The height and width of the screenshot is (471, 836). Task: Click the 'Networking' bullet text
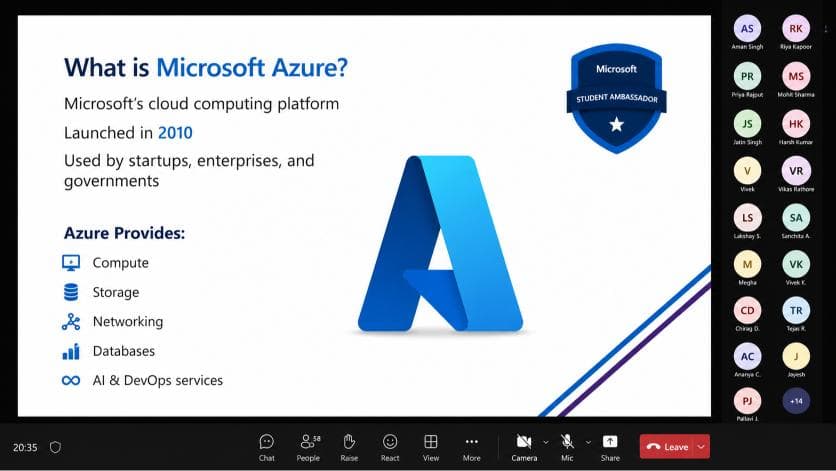coord(128,322)
